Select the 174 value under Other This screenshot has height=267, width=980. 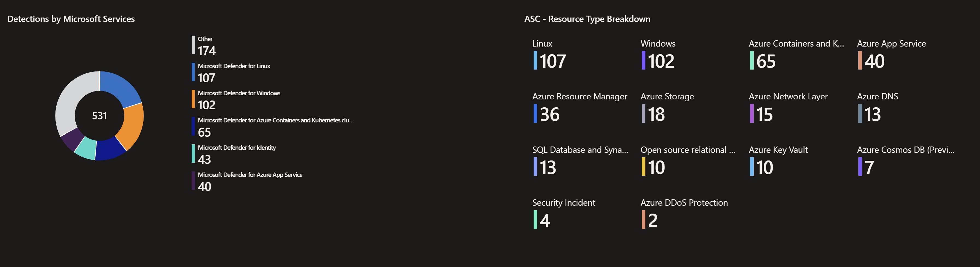(207, 51)
